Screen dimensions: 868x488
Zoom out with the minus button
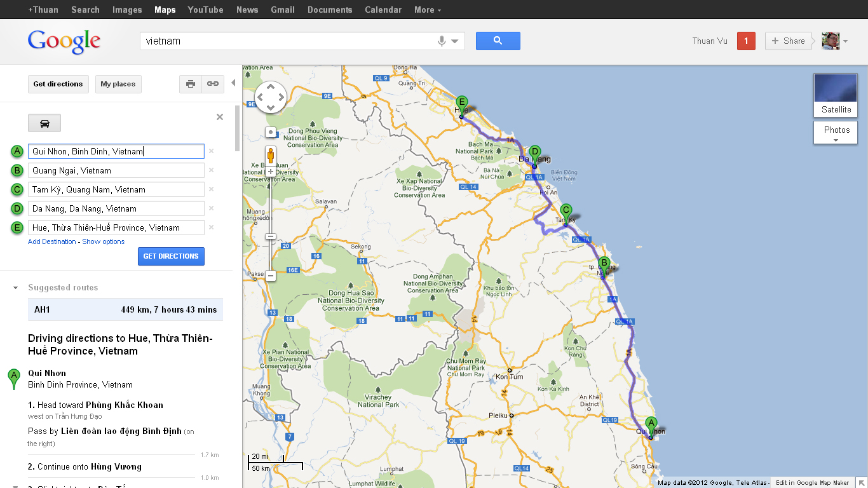[271, 276]
